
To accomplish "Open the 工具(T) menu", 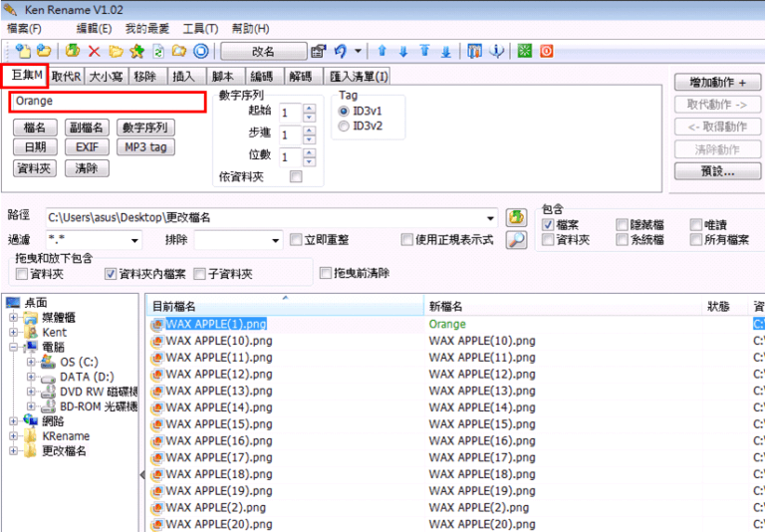I will 200,29.
